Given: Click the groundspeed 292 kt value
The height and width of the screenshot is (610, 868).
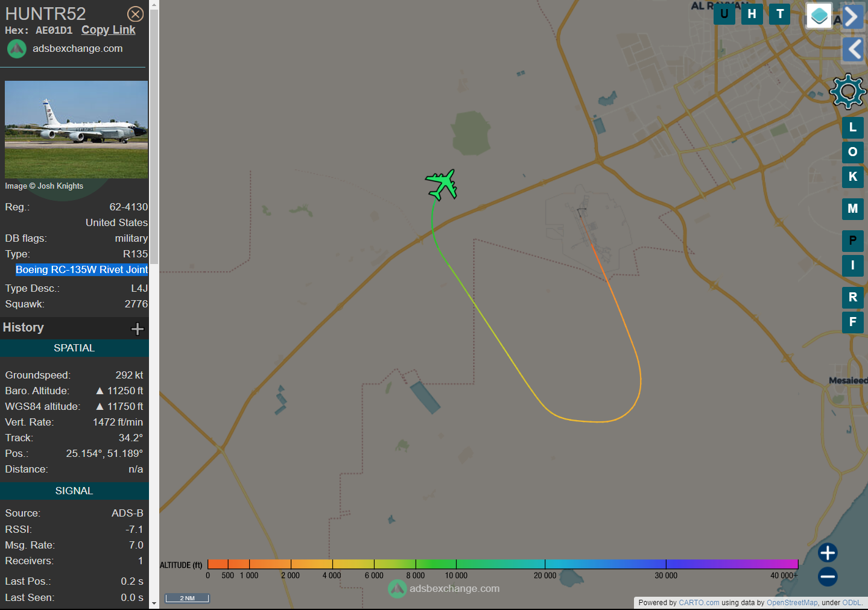Looking at the screenshot, I should (x=129, y=375).
